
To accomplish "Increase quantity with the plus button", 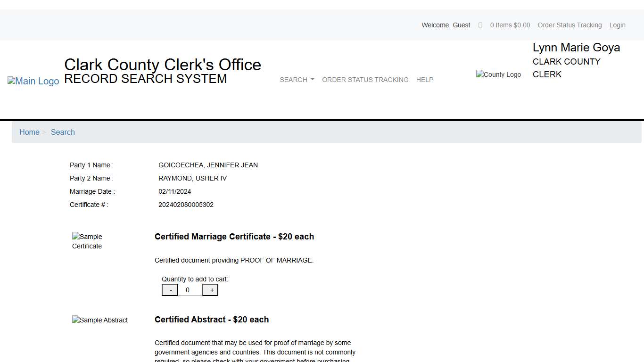I will coord(210,289).
